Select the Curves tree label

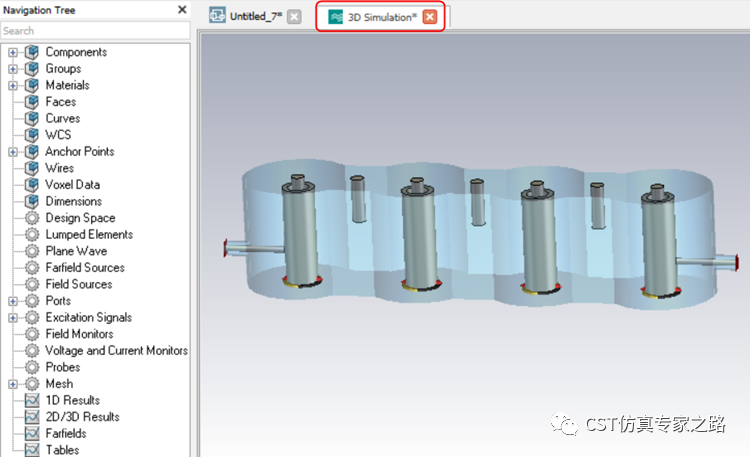[x=63, y=118]
